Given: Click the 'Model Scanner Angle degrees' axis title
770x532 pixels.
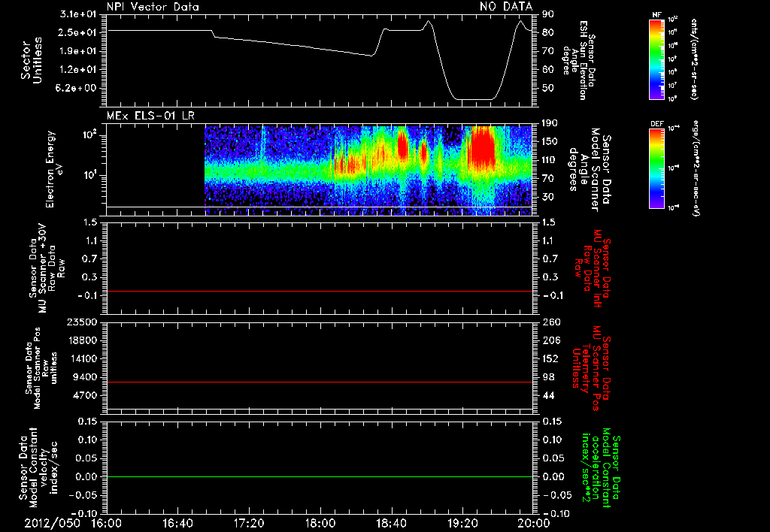Looking at the screenshot, I should point(590,170).
